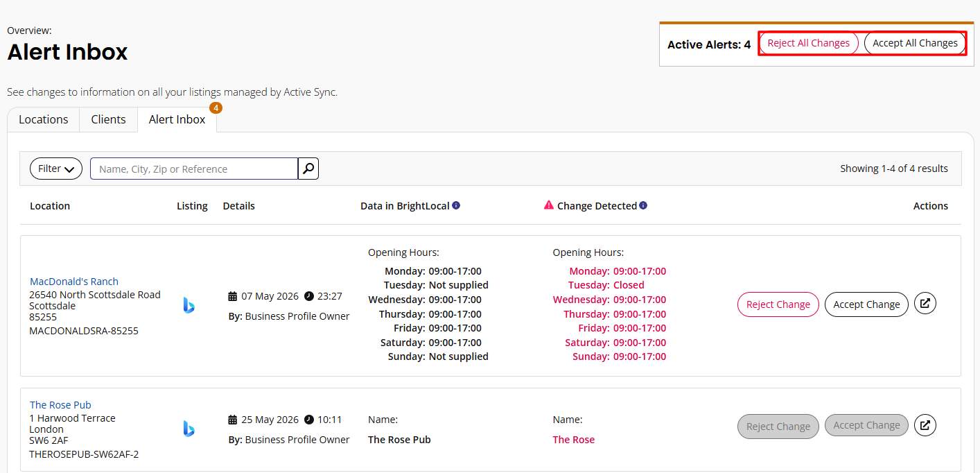Click the Details column header
The width and height of the screenshot is (980, 473).
(239, 206)
